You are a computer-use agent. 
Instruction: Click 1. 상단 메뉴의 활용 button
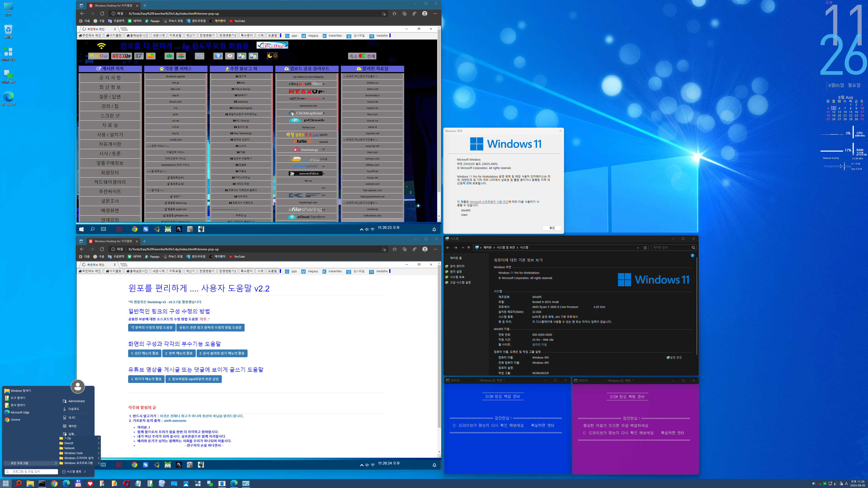point(145,353)
